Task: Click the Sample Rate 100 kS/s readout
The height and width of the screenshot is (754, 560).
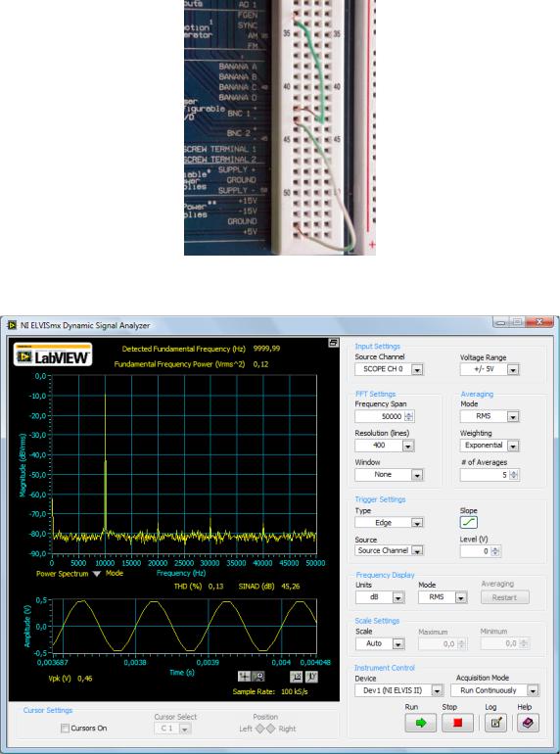Action: [x=295, y=692]
